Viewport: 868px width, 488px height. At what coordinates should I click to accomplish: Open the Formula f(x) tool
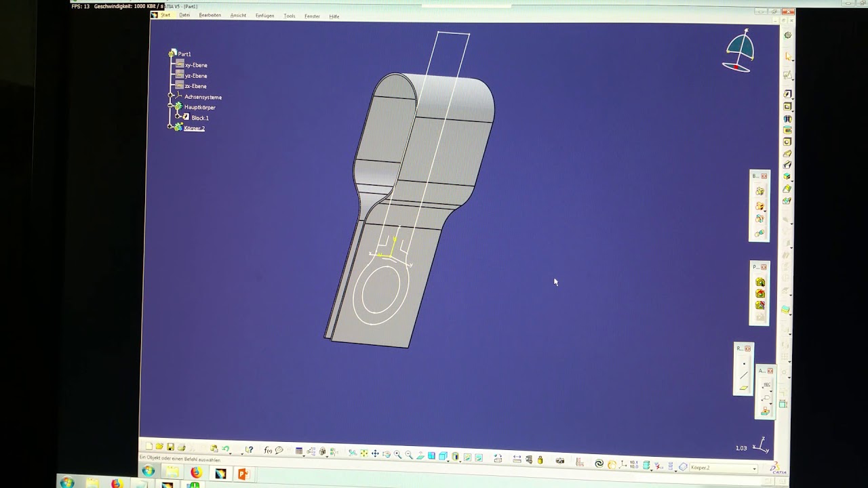[268, 450]
